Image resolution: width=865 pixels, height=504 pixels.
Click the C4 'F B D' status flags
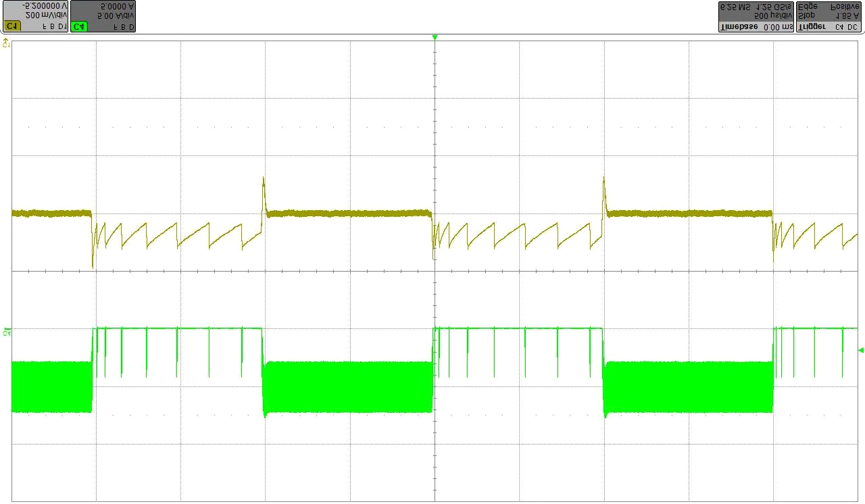tap(123, 26)
